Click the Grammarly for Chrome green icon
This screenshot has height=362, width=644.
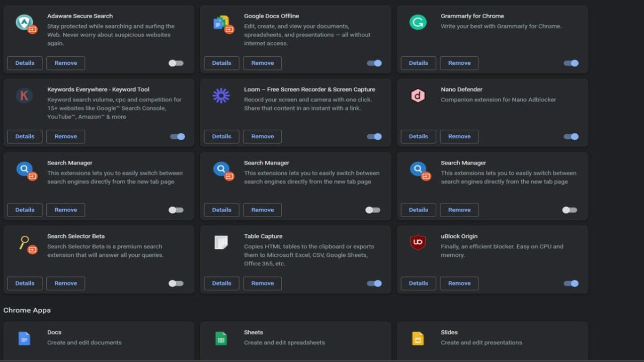(418, 22)
